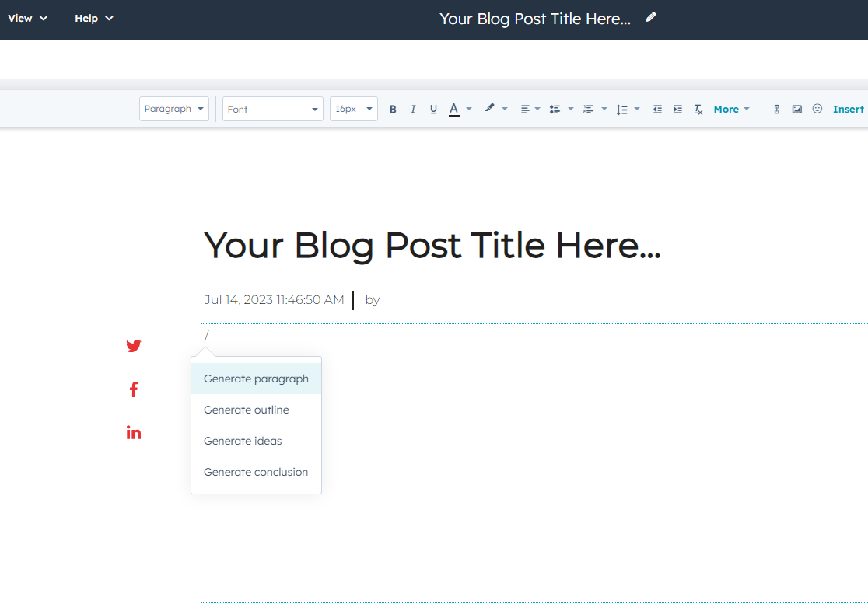Select Generate conclusion option
Viewport: 868px width, 604px height.
pos(257,472)
